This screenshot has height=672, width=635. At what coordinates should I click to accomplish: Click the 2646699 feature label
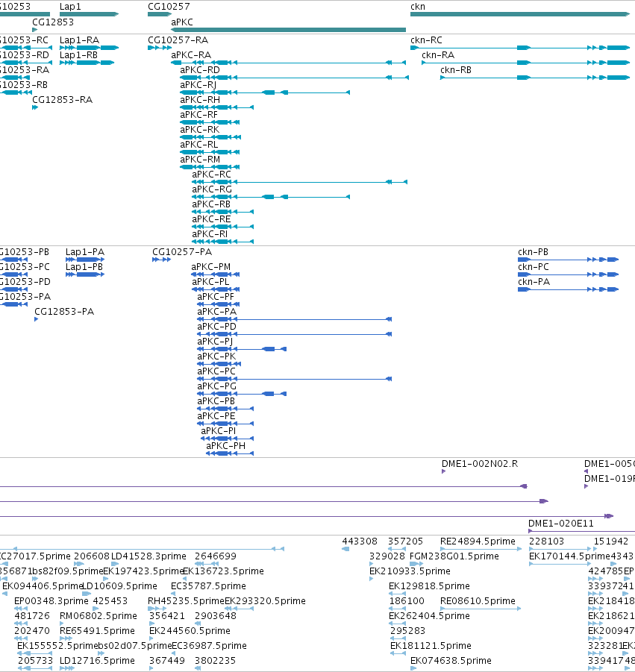(x=216, y=556)
